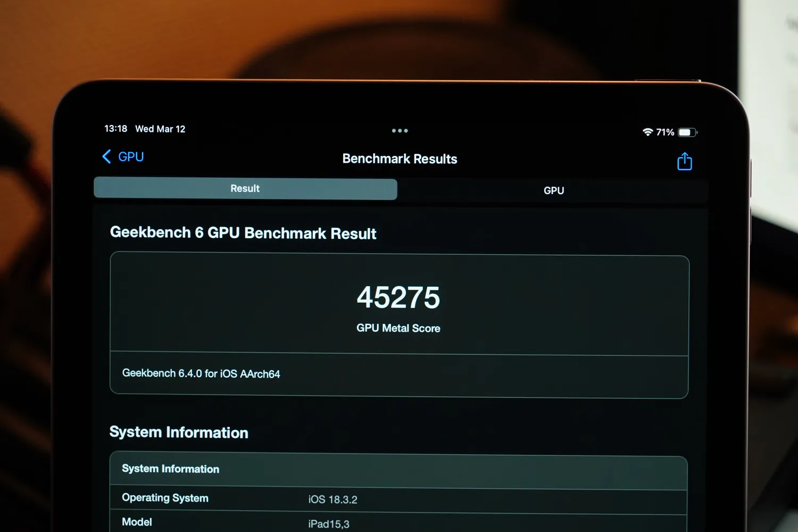The height and width of the screenshot is (532, 798).
Task: Tap the 71% battery percentage
Action: (665, 132)
